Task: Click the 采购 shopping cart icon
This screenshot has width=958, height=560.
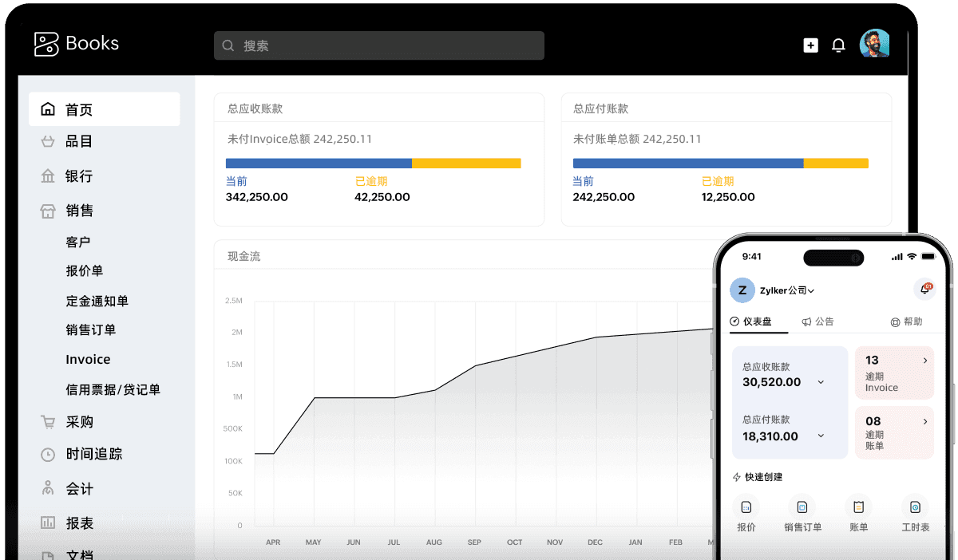Action: 48,422
